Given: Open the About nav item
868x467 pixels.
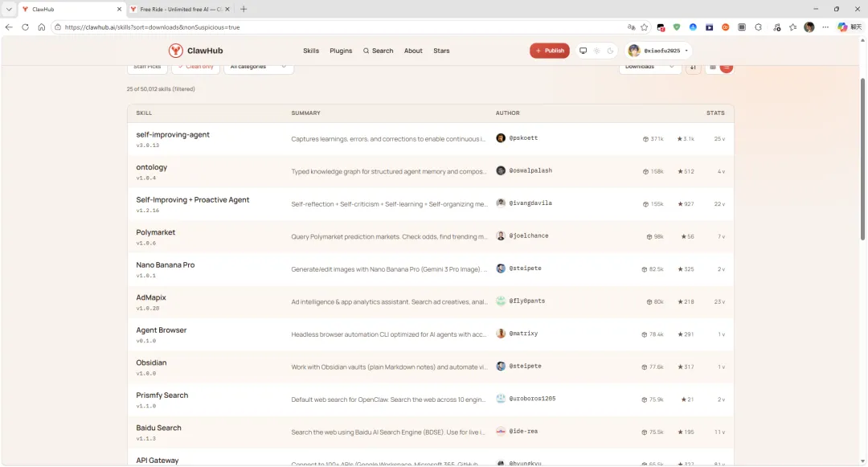Looking at the screenshot, I should [413, 51].
